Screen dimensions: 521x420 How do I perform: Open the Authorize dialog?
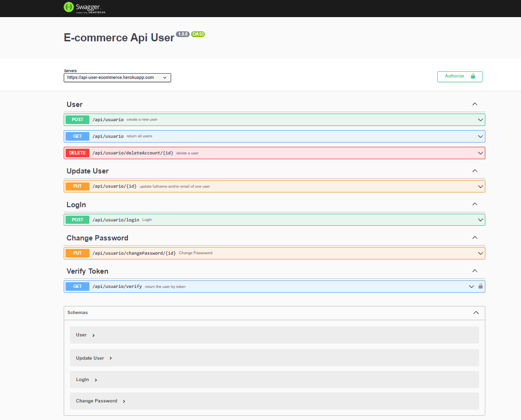pos(460,76)
